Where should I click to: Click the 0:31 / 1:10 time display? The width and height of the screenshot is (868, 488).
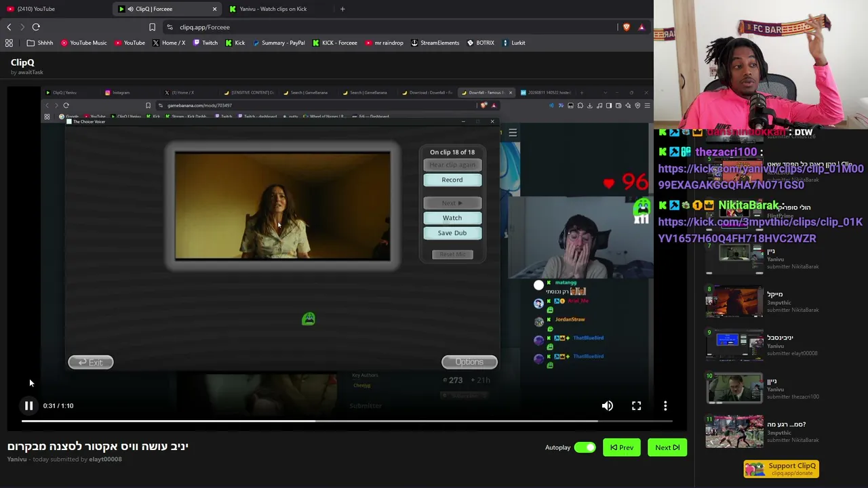coord(58,405)
